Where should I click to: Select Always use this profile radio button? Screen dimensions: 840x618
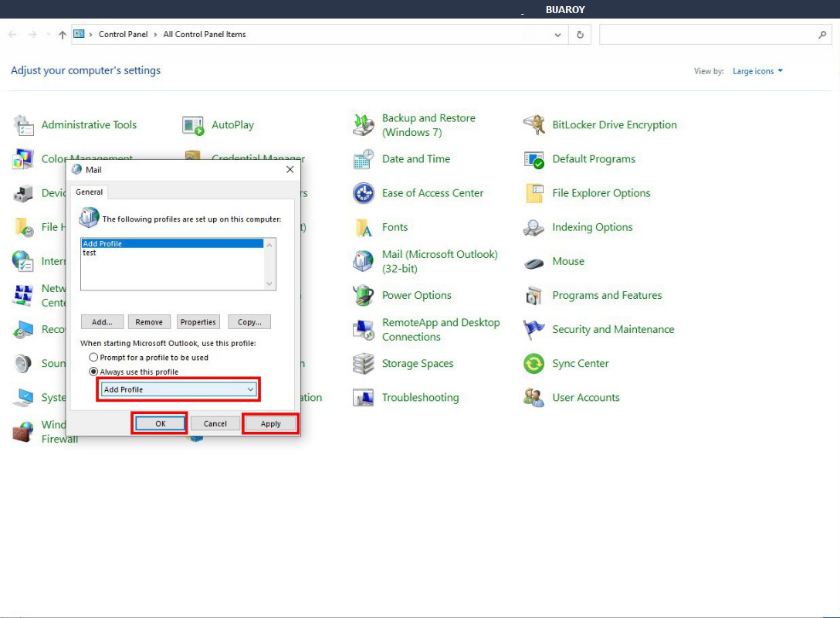[93, 372]
